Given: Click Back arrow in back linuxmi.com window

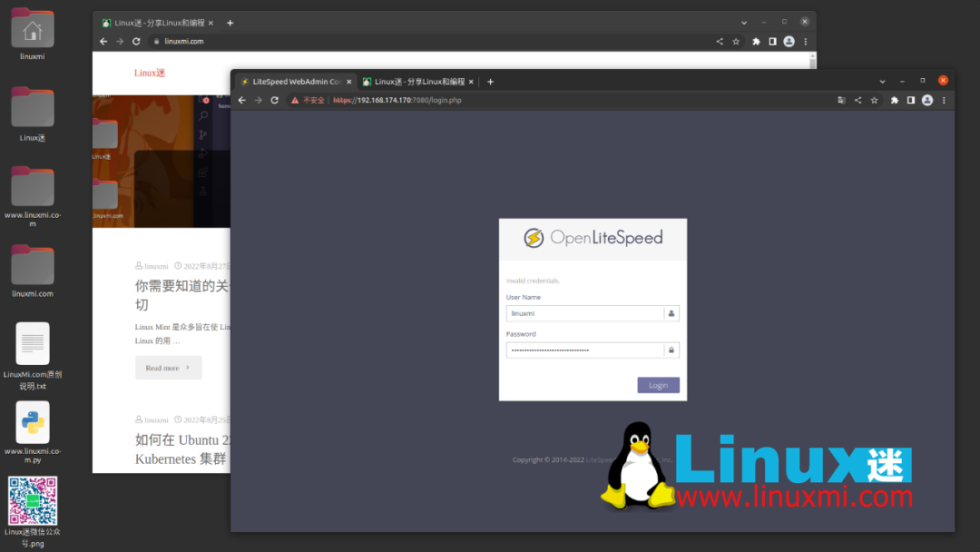Looking at the screenshot, I should [103, 41].
